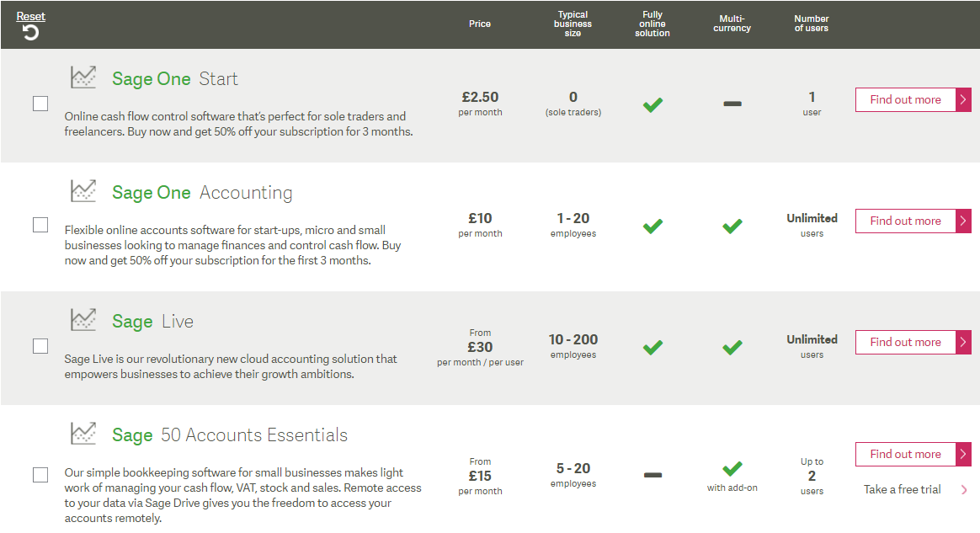The width and height of the screenshot is (980, 533).
Task: Click the chart icon beside Sage One Start
Action: (83, 77)
